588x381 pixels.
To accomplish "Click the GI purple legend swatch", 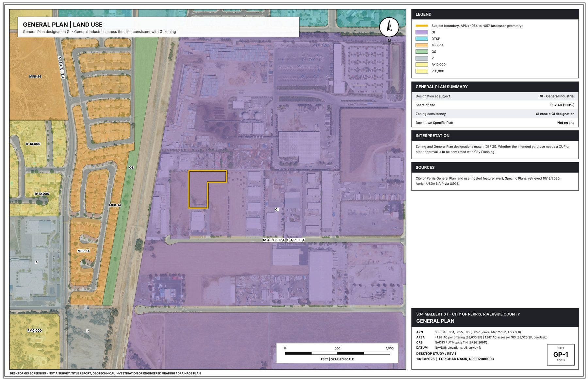I will (x=421, y=32).
